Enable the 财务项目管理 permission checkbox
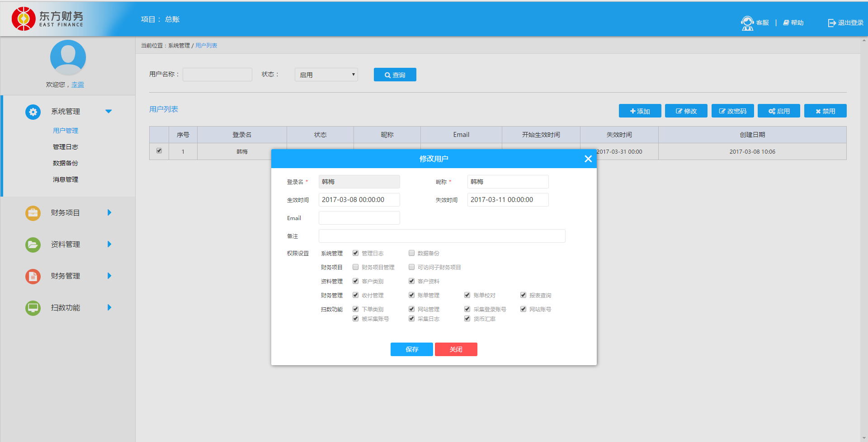868x442 pixels. coord(356,267)
